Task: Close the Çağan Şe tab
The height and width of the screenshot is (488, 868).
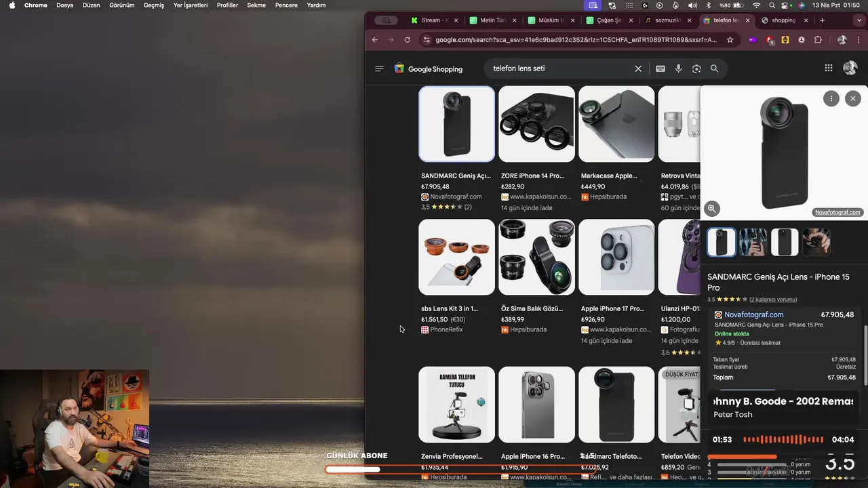Action: pos(632,20)
